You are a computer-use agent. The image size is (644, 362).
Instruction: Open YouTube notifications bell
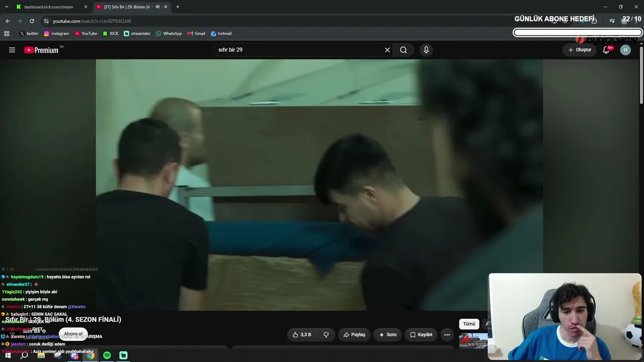tap(606, 50)
